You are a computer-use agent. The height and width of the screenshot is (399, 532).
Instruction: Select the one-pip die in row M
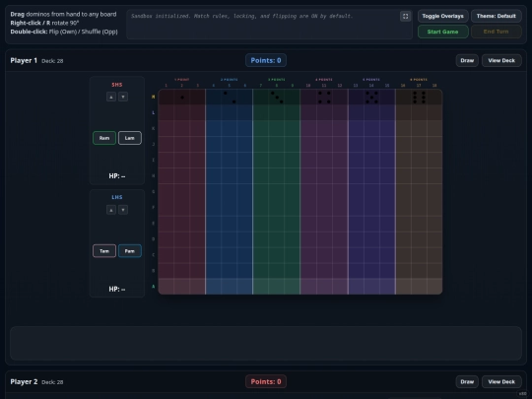coord(182,98)
